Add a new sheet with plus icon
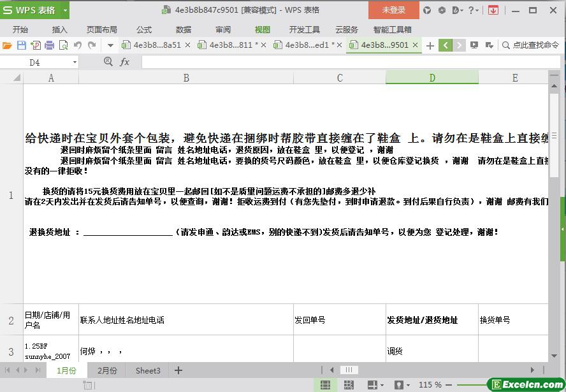 pos(178,370)
